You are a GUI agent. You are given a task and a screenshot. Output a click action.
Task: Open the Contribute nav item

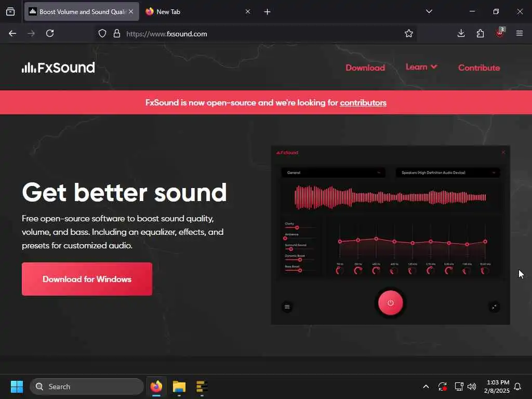[x=478, y=68]
